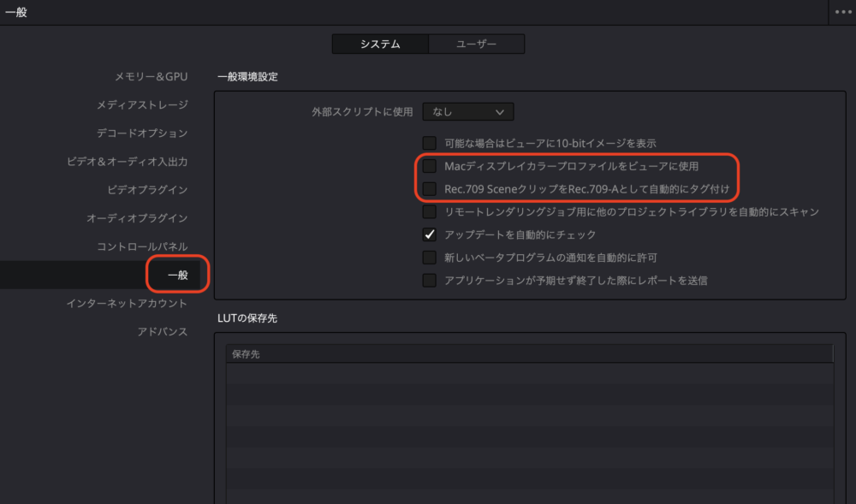Uncheck アップデートを自動的にチェック
The image size is (856, 504).
click(x=430, y=234)
